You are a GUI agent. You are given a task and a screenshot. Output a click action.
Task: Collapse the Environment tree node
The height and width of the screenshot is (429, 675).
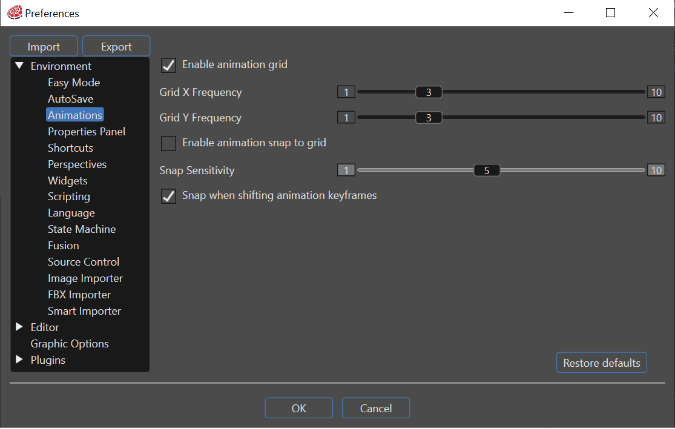(19, 65)
